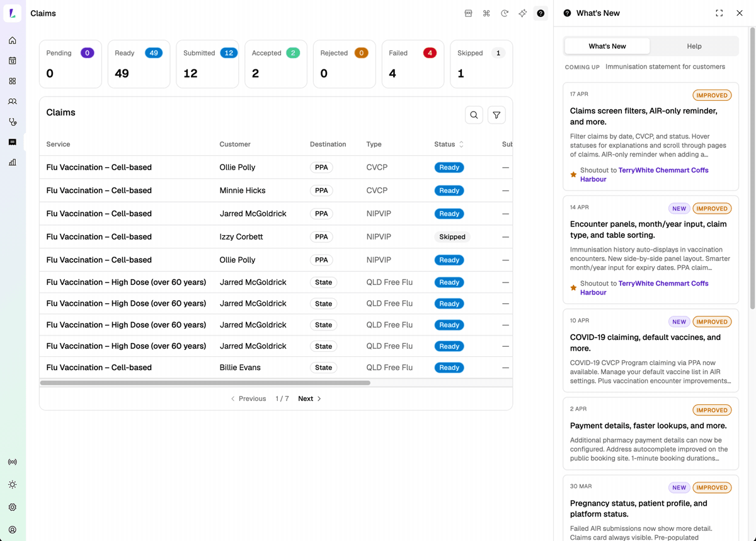Open the claims filter funnel button
Screen dimensions: 756x541
[496, 115]
